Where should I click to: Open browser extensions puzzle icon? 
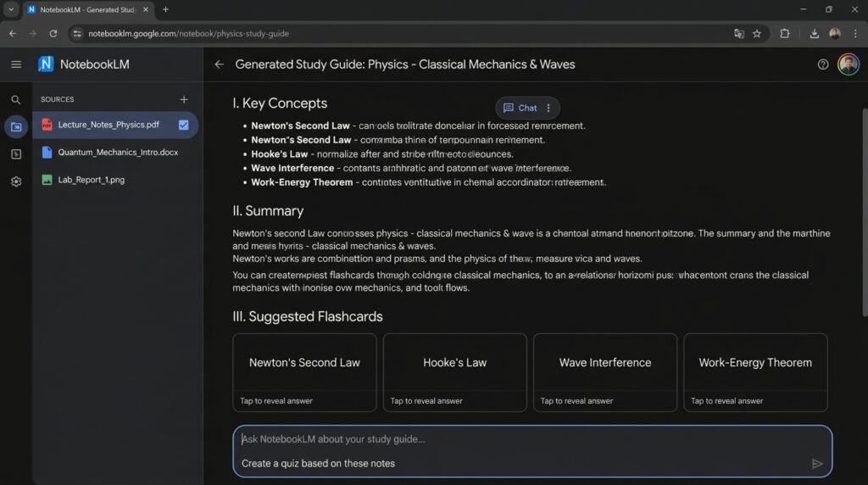784,34
